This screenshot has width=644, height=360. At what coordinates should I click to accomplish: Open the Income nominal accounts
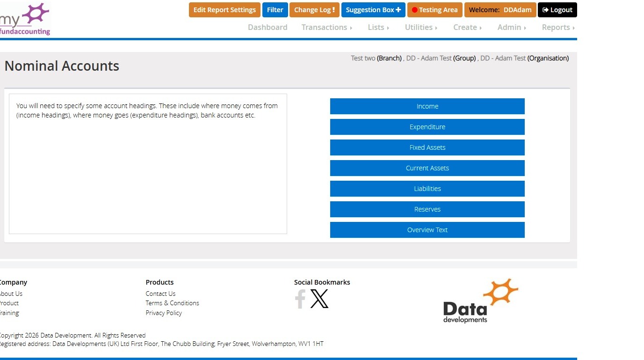point(427,106)
